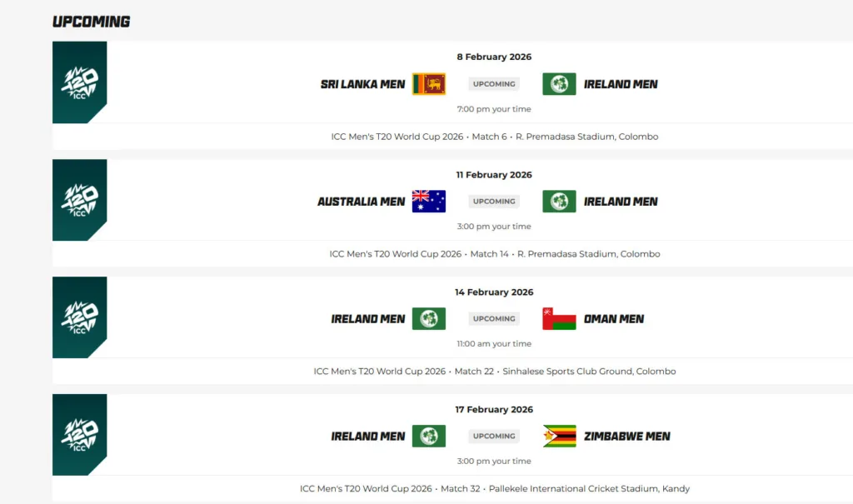
Task: Click T20 ICC logo for 11 February match
Action: [80, 199]
